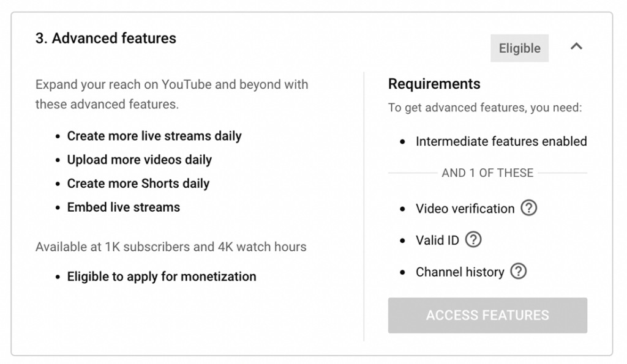Choose Valid ID as your verification method

[438, 240]
